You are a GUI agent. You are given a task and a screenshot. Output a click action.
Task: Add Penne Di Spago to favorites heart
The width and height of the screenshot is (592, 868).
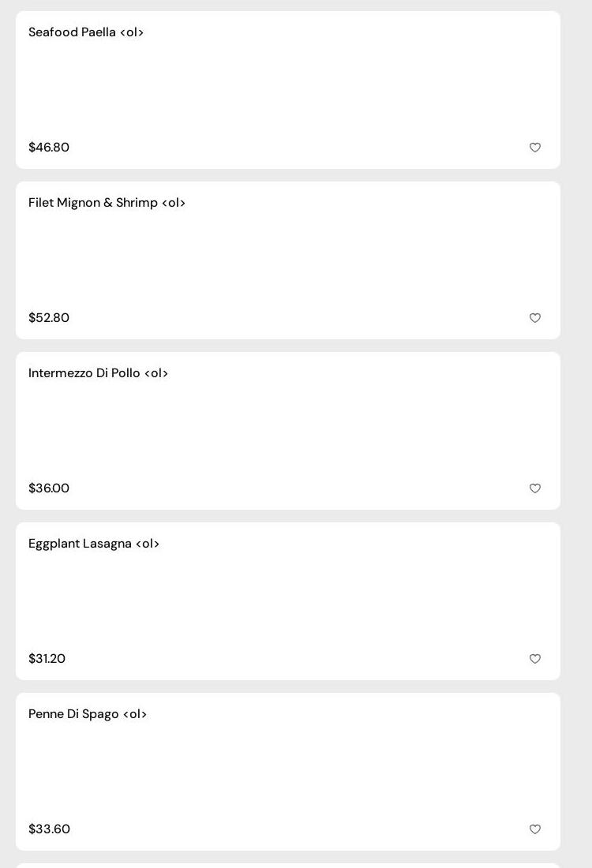click(535, 829)
